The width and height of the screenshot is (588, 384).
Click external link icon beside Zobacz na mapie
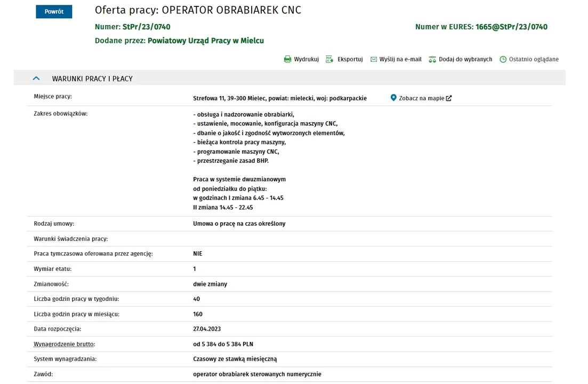tap(449, 98)
